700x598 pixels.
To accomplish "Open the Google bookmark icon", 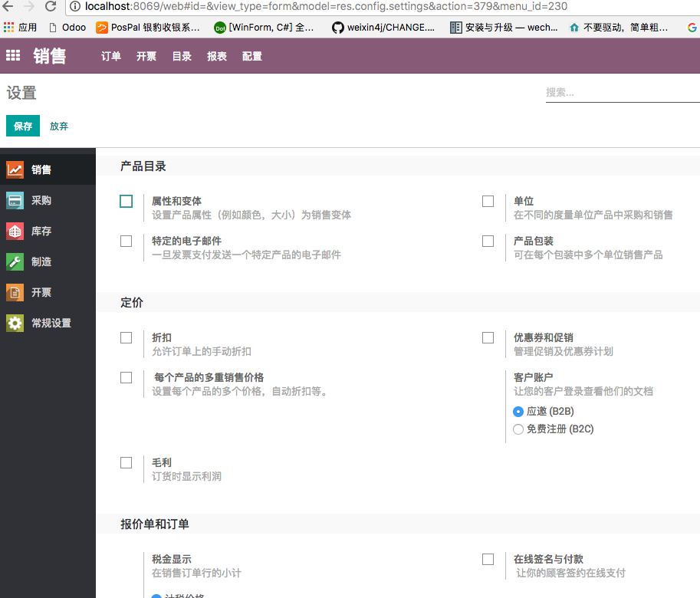I will [692, 28].
